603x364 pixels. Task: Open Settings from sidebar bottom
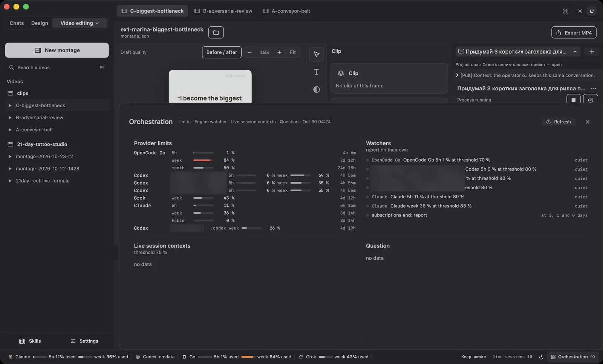tap(84, 341)
